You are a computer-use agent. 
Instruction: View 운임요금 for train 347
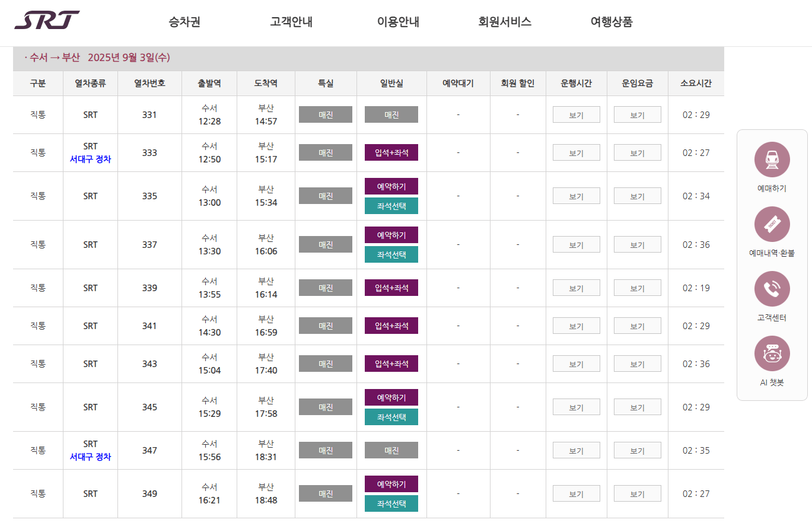(638, 450)
